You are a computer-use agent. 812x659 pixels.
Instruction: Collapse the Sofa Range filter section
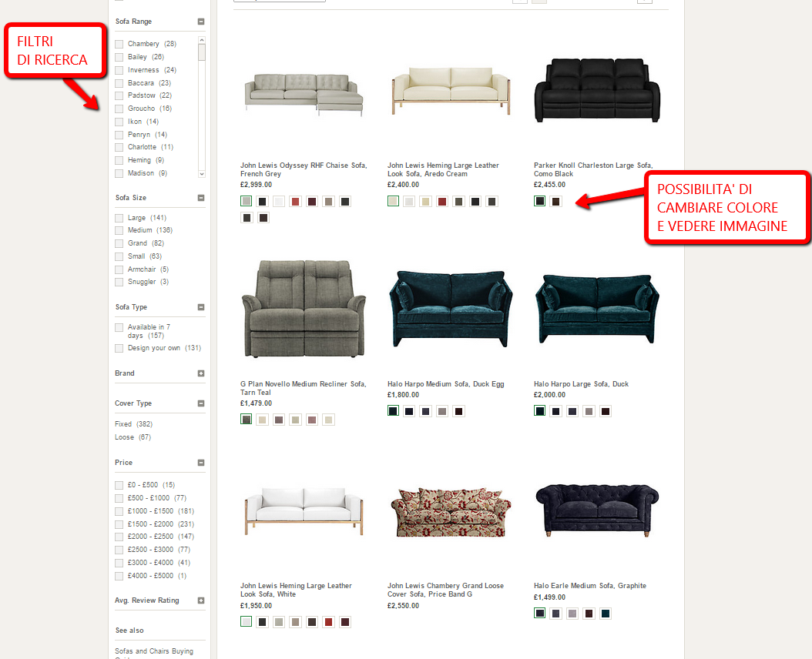pos(201,22)
